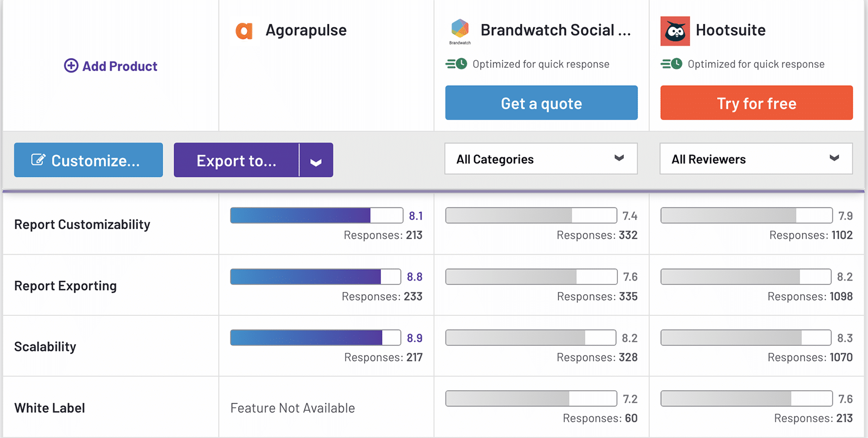Click the Brandwatch hexagon logo
868x438 pixels.
(460, 29)
